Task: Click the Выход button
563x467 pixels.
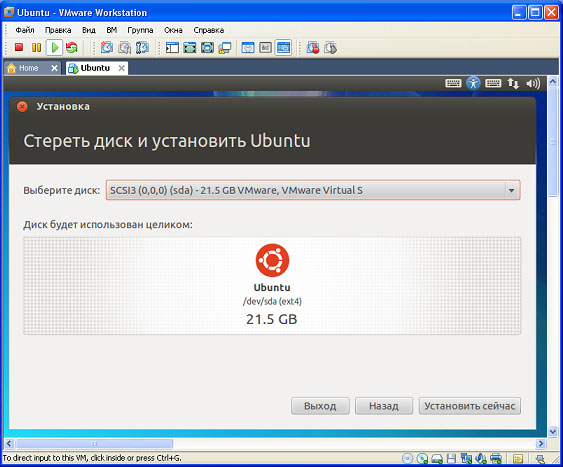Action: pos(320,406)
